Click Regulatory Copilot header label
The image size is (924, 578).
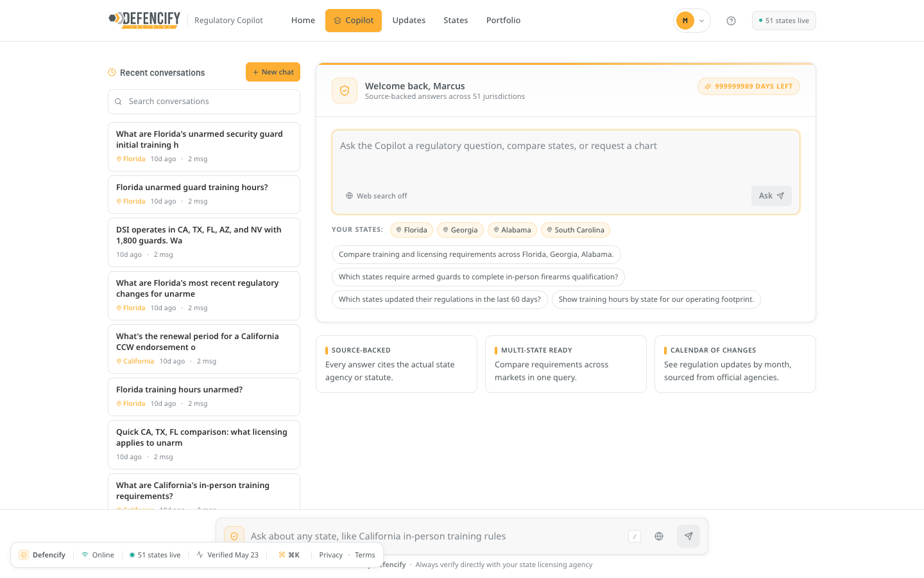tap(228, 21)
